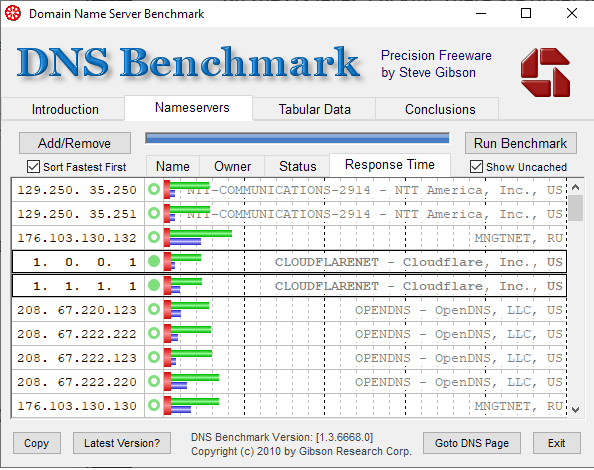Select IP address 208.67.220.123

coord(77,310)
